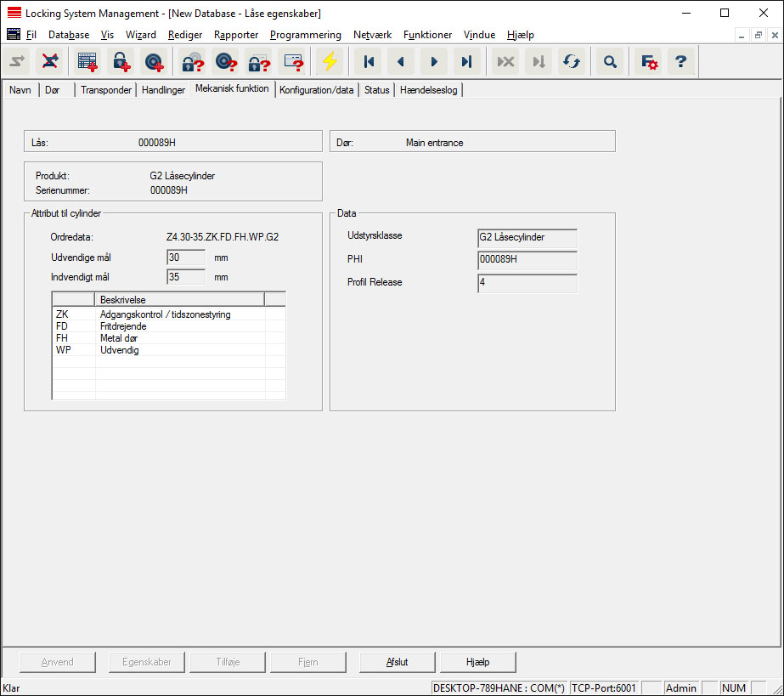The width and height of the screenshot is (784, 696).
Task: Go to next record arrow icon
Action: tap(434, 61)
